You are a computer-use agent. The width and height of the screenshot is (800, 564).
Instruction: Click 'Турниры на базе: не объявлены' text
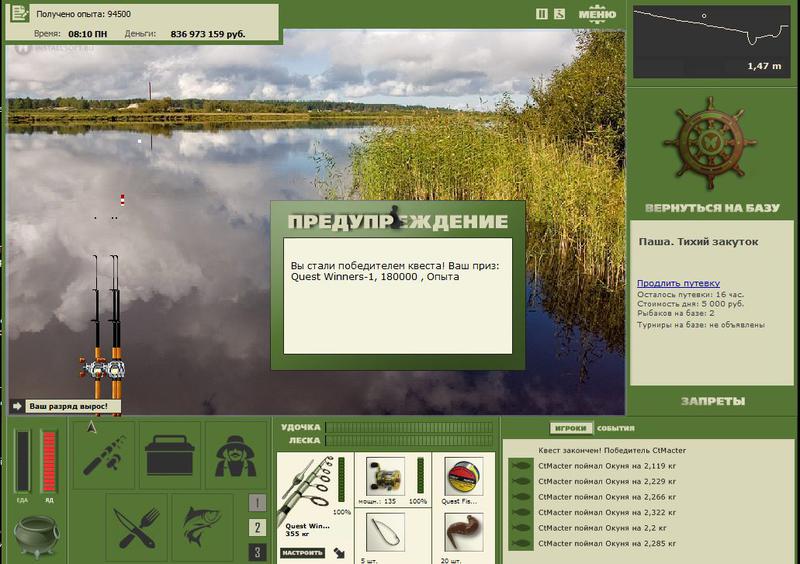[x=701, y=325]
